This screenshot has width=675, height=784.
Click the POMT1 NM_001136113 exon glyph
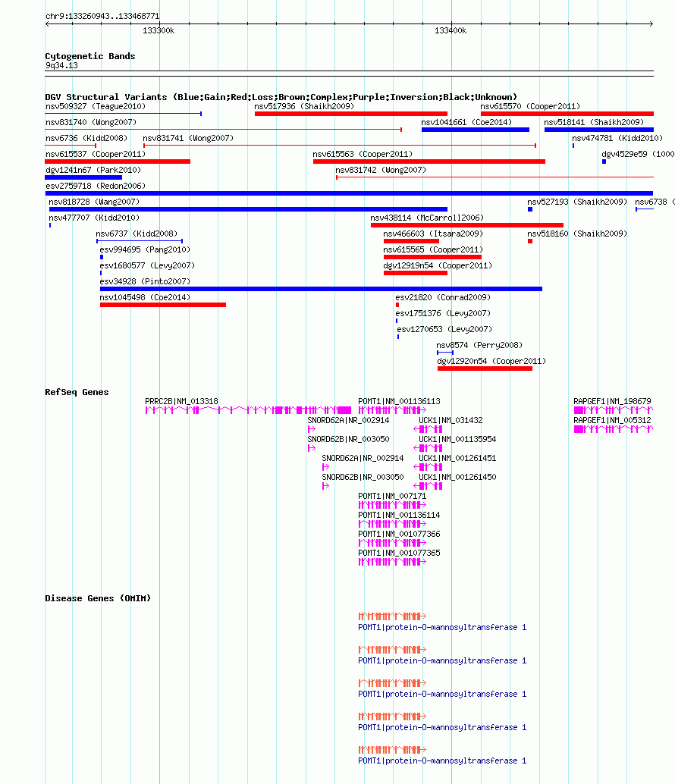coord(392,410)
